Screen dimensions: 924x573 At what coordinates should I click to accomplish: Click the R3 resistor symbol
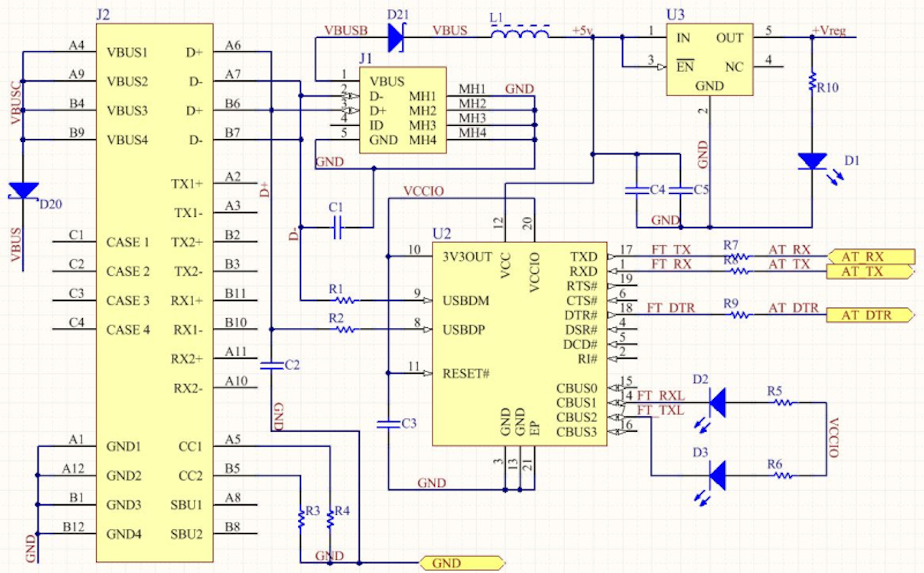tap(300, 518)
